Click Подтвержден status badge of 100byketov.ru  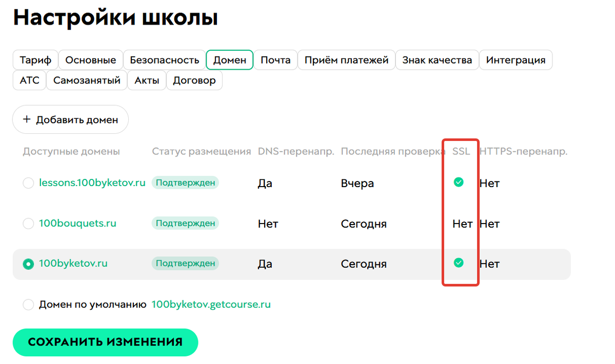coord(185,264)
